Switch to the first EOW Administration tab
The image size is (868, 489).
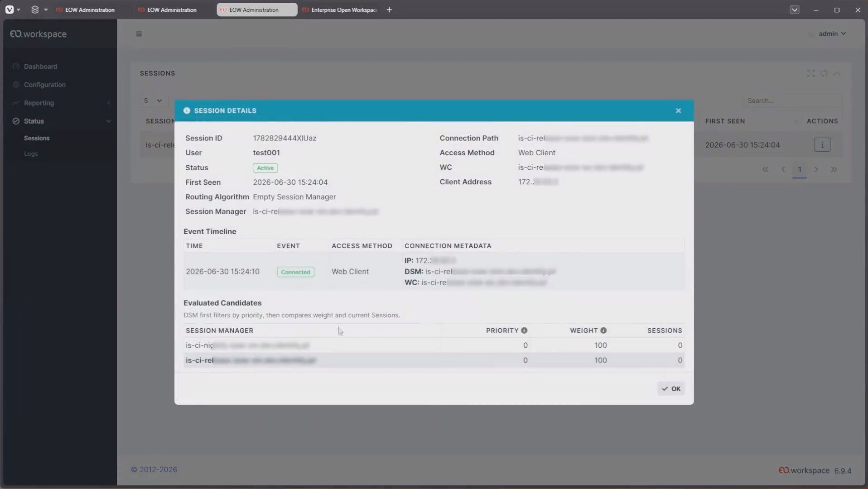point(90,10)
